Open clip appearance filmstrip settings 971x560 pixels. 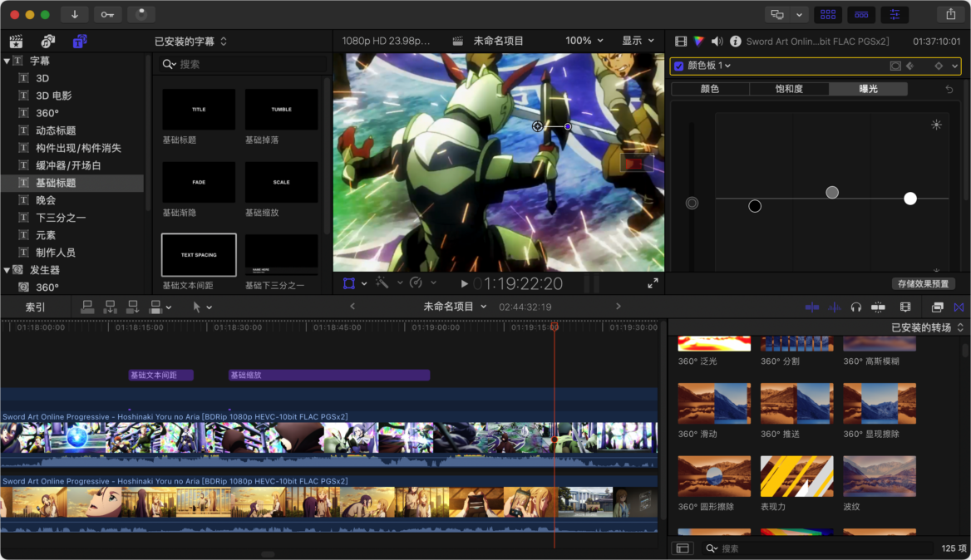point(905,307)
